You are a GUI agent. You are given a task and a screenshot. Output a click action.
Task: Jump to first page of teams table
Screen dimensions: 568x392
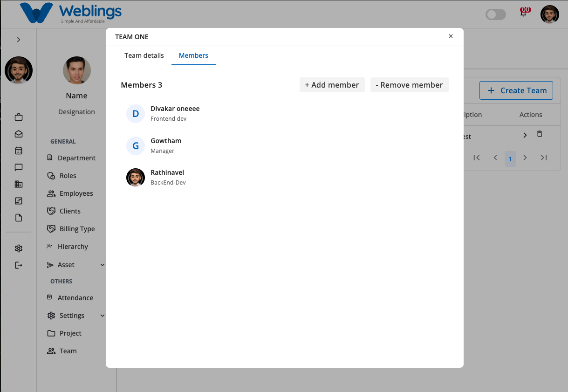[x=476, y=158]
